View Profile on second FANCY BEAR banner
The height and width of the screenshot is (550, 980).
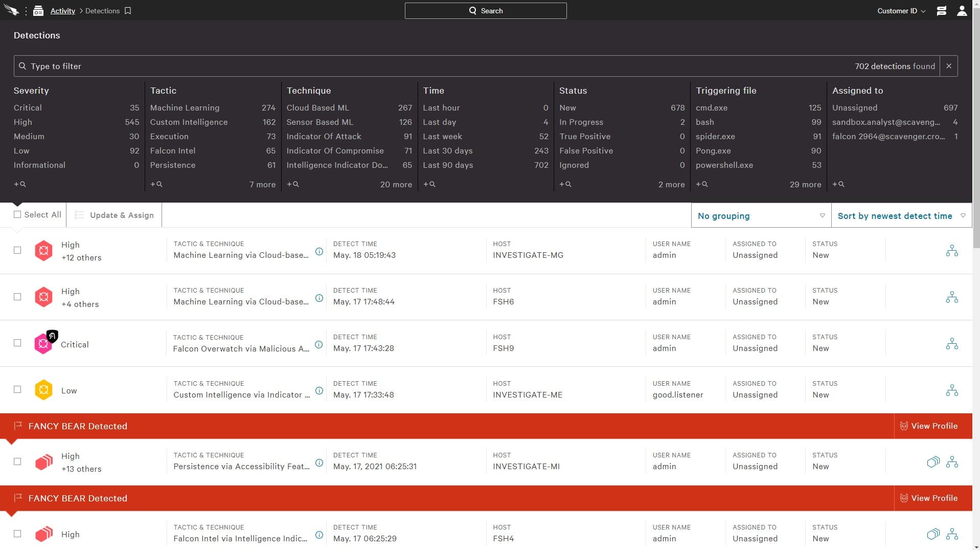coord(928,498)
